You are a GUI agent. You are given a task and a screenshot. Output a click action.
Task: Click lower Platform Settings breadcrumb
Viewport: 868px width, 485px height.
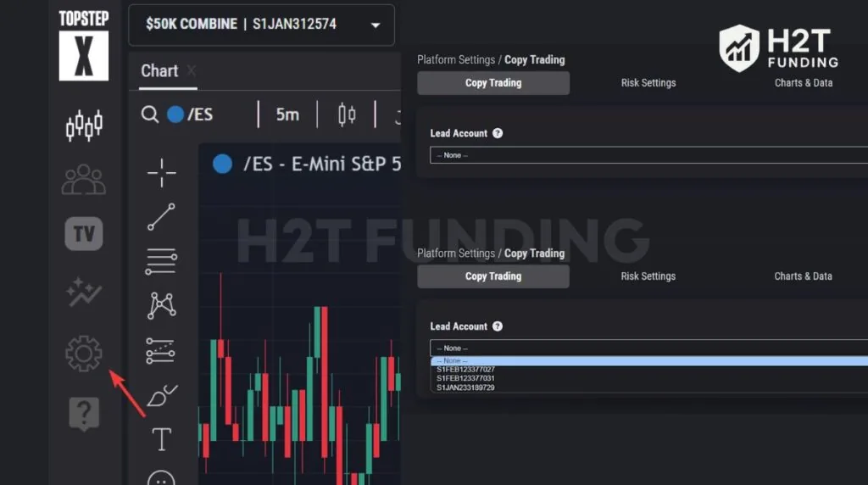coord(456,253)
